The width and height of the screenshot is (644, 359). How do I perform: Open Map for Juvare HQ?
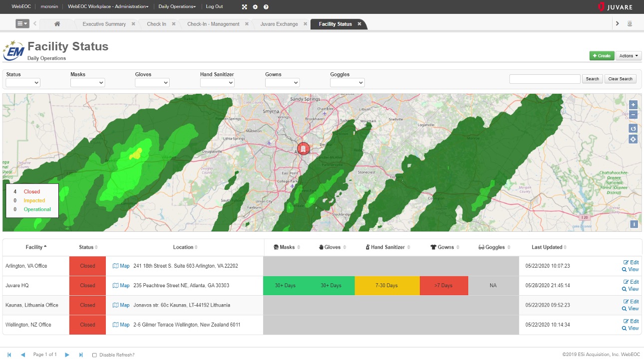point(121,286)
